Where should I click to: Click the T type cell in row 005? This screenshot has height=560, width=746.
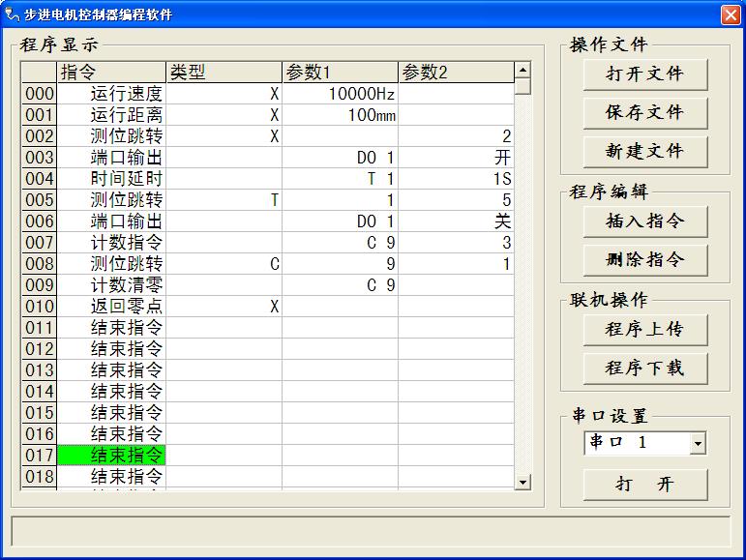[x=224, y=200]
